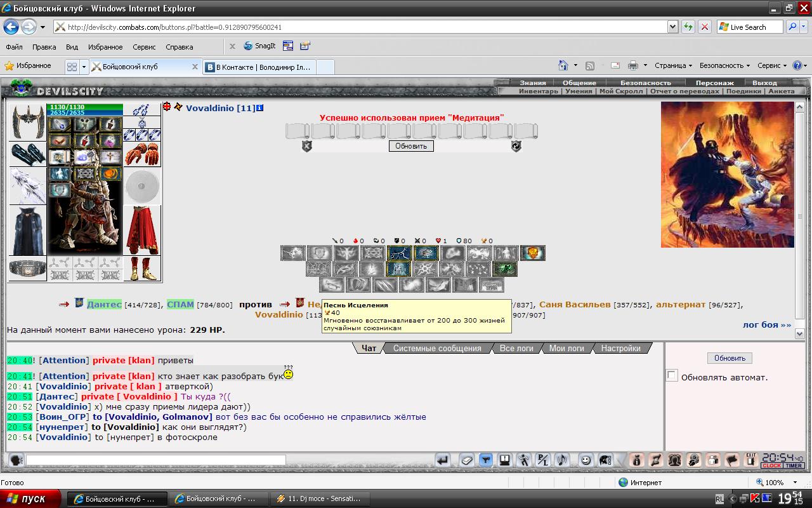Click the running man icon
Image resolution: width=812 pixels, height=508 pixels.
coord(524,460)
